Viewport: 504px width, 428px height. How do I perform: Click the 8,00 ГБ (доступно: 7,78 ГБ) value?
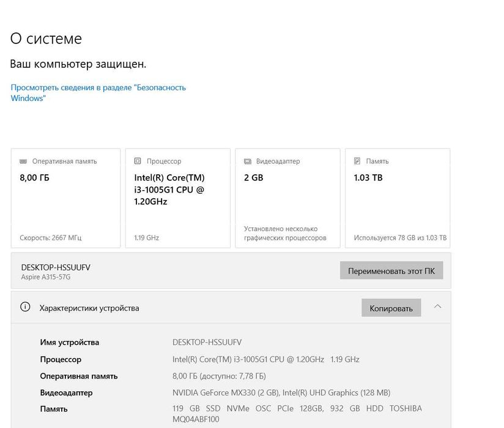[x=219, y=376]
